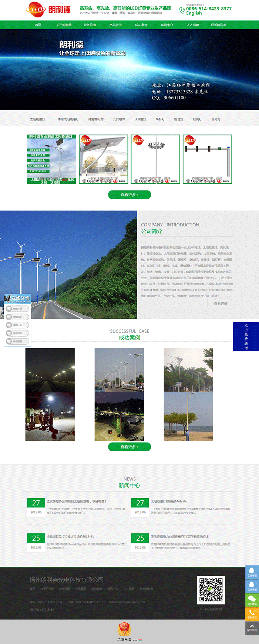Viewport: 259px width, 644px height.
Task: Open 产品展示 in the green navigation bar
Action: tap(115, 25)
